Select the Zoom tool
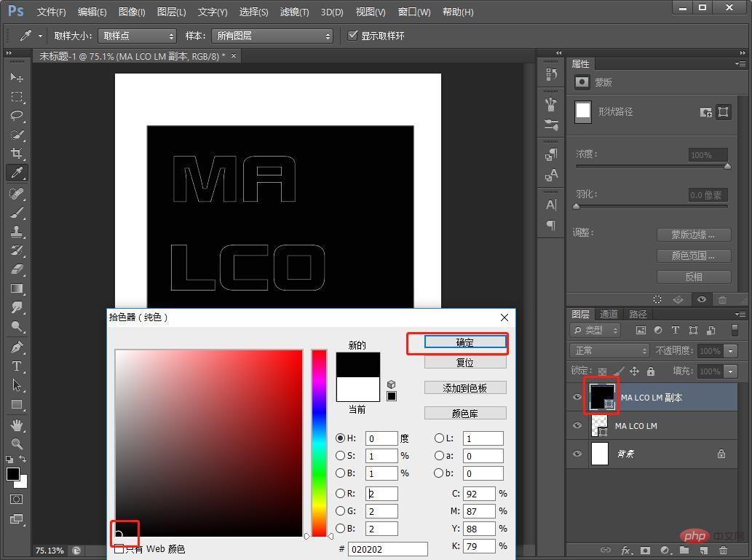The height and width of the screenshot is (560, 752). (16, 444)
